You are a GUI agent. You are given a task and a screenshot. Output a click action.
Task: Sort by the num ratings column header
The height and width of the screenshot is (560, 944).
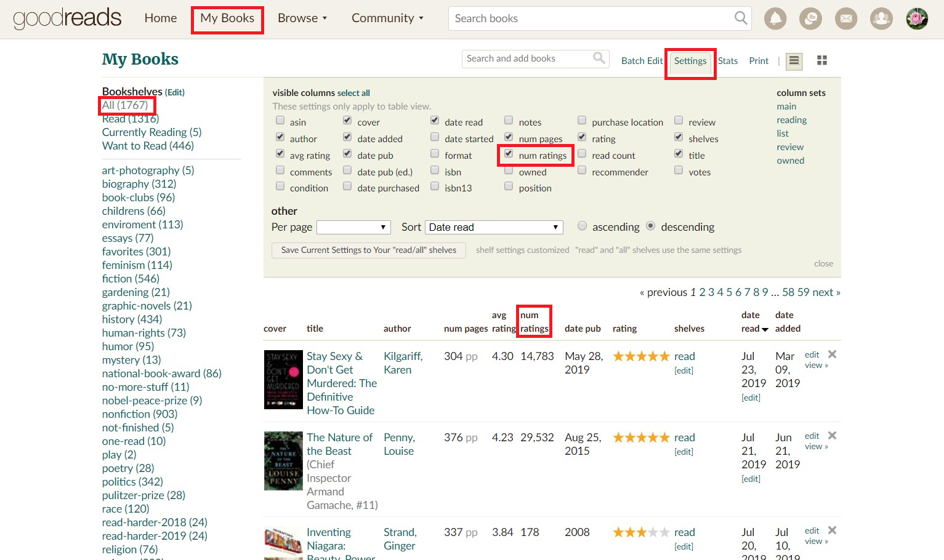534,322
